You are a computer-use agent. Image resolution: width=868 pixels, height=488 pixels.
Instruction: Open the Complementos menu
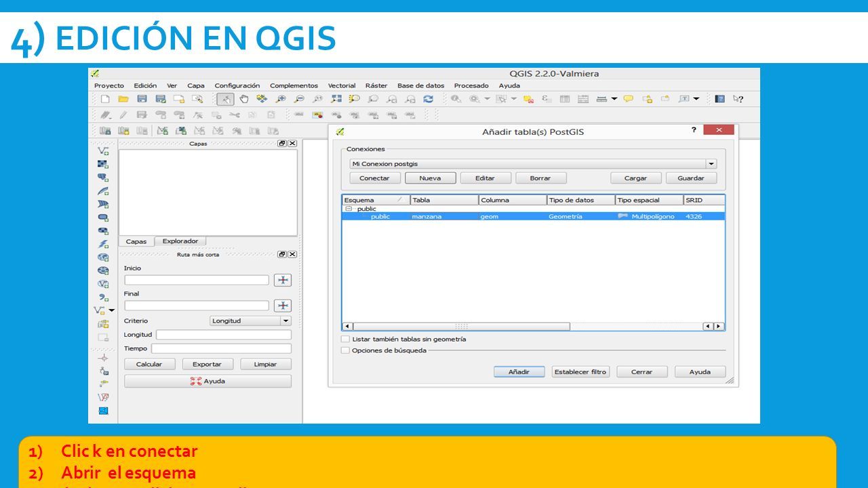pyautogui.click(x=294, y=85)
